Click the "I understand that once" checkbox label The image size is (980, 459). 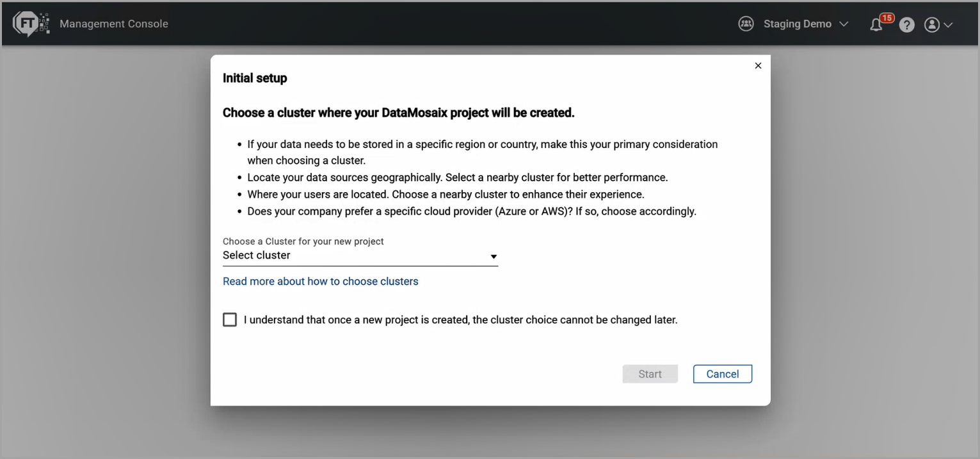coord(460,319)
